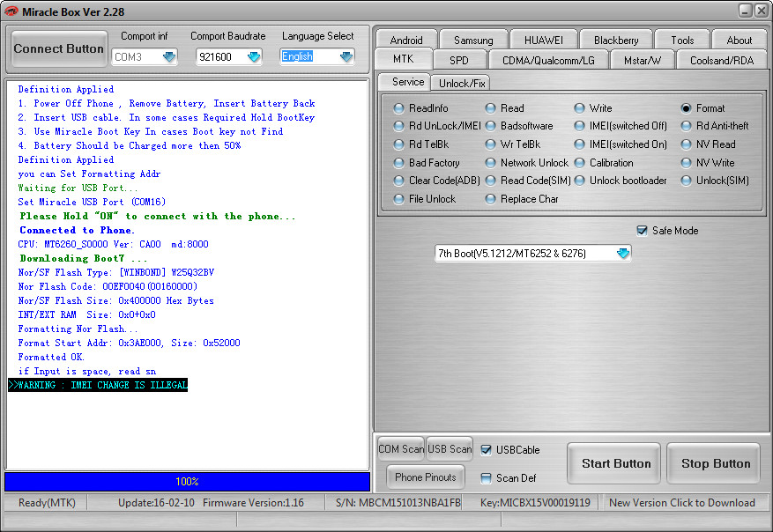Select the CDMA/Qualcomm/LG tab
The image size is (773, 532).
(x=548, y=60)
